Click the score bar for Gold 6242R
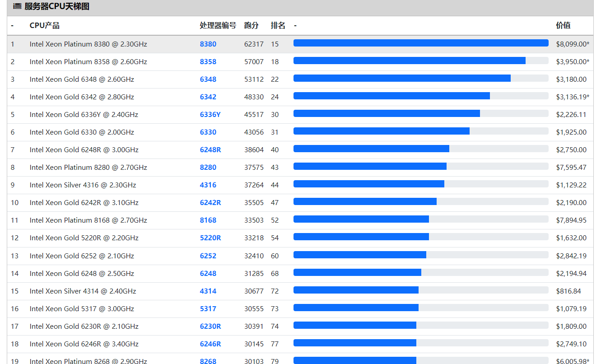 coord(421,201)
